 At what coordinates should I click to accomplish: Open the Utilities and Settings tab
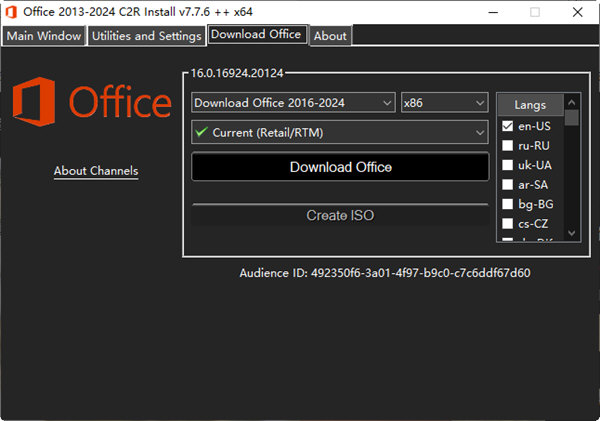pyautogui.click(x=147, y=36)
